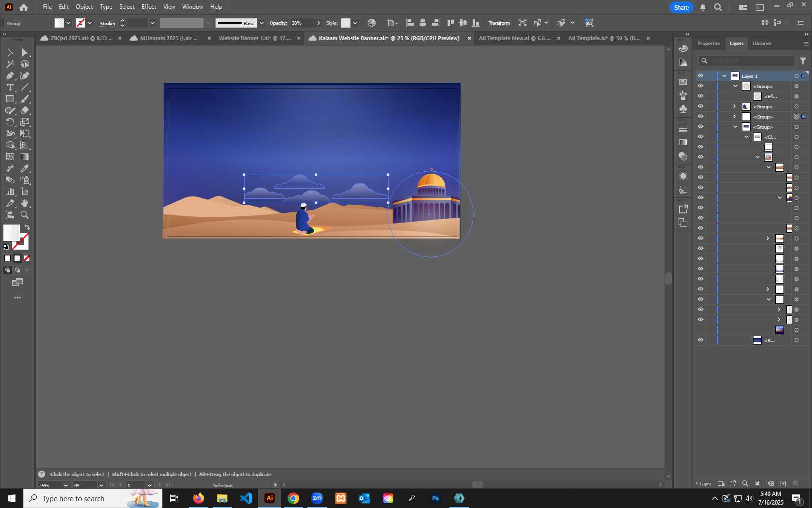Set color mode to None
This screenshot has height=508, width=812.
pyautogui.click(x=27, y=258)
